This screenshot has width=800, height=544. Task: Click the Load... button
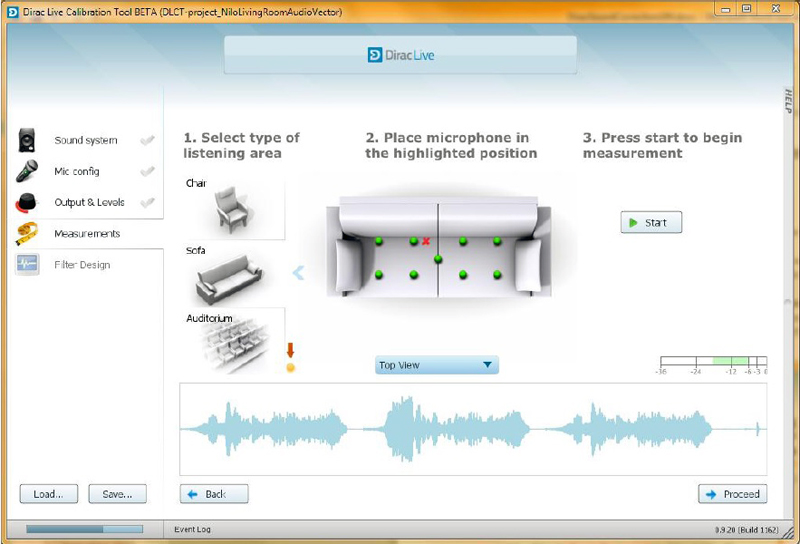tap(49, 494)
